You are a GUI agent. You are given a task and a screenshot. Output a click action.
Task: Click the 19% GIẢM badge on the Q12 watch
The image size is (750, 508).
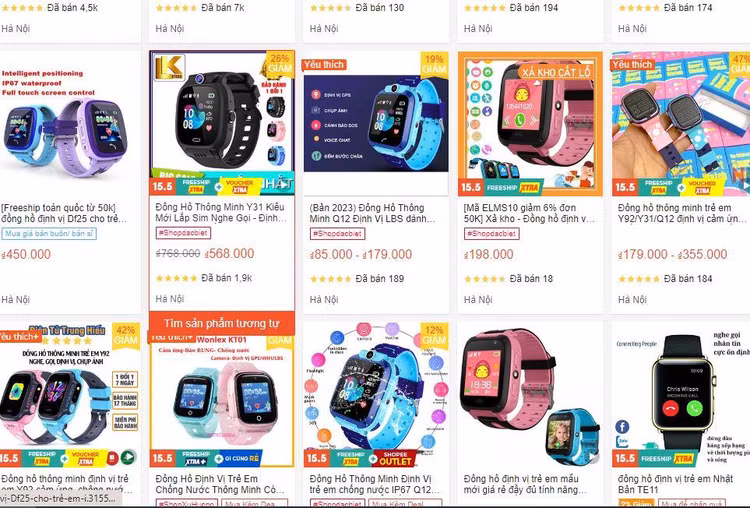point(434,64)
